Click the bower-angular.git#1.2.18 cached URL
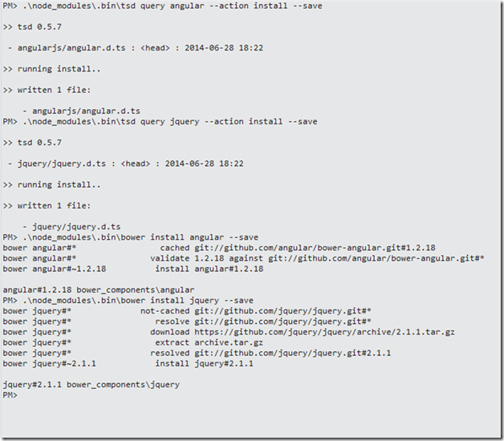This screenshot has height=441, width=504. pyautogui.click(x=315, y=248)
